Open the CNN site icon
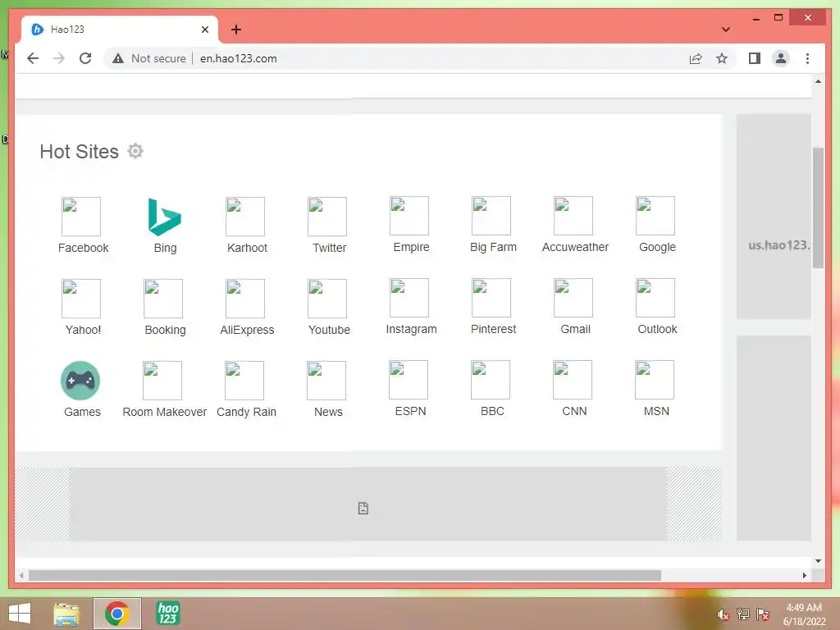The height and width of the screenshot is (630, 840). click(572, 380)
